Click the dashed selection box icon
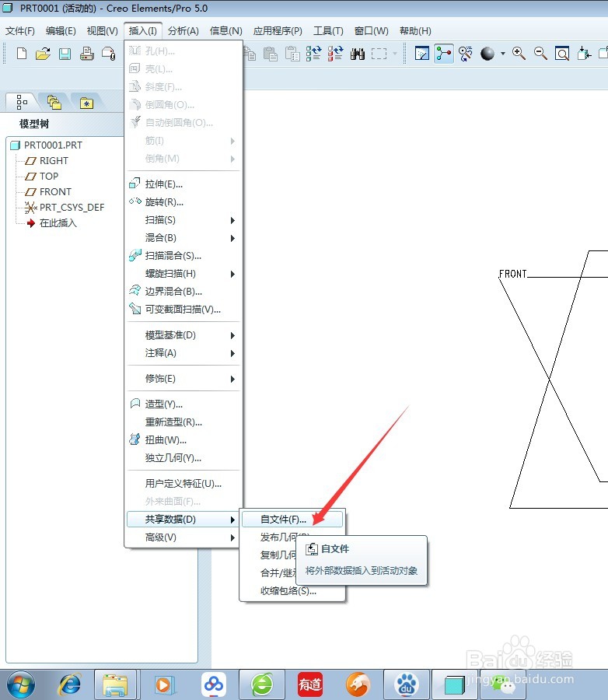608x700 pixels. pyautogui.click(x=379, y=54)
